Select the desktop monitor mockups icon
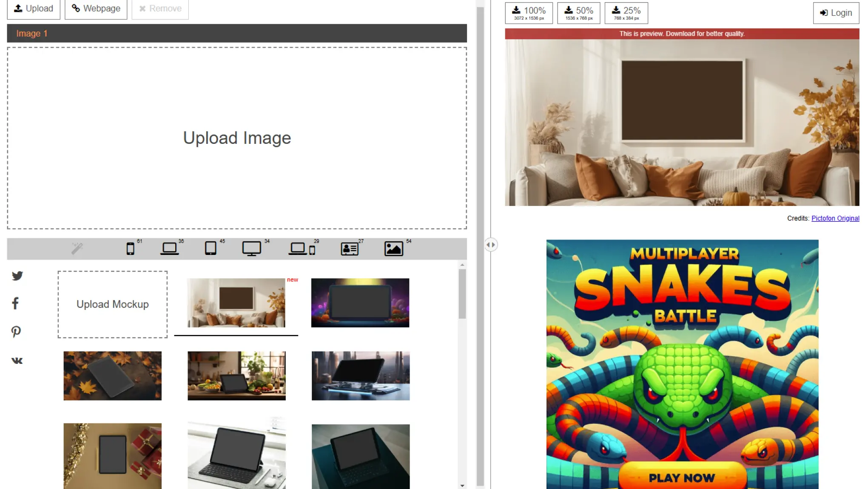868x489 pixels. click(251, 249)
